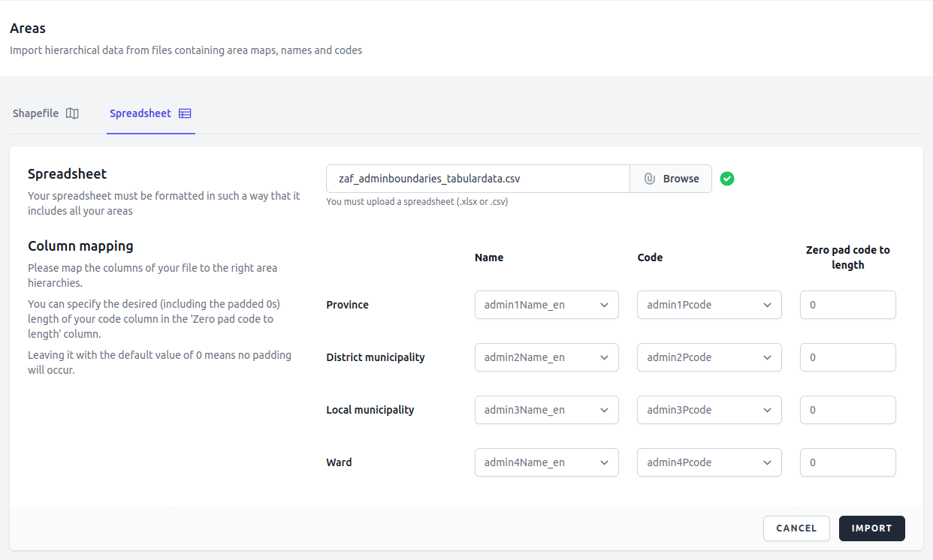Switch to the Shapefile tab
Screen dimensions: 933x560
(46, 113)
